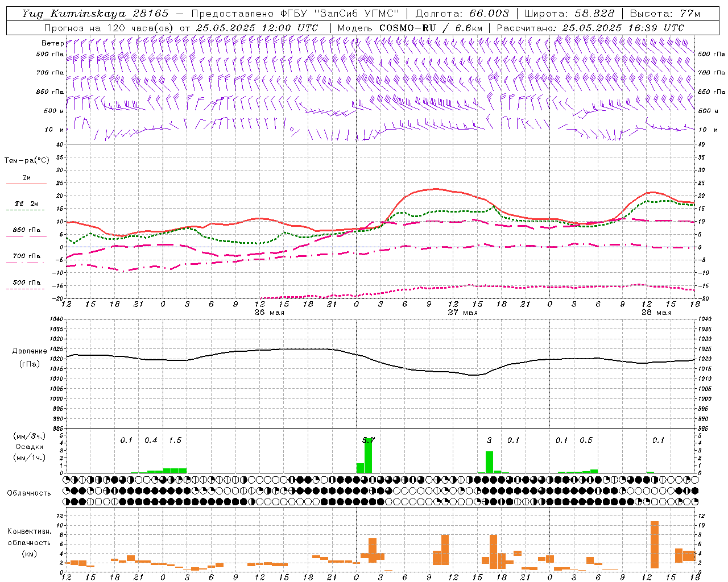
Task: Click the (мм/3ч.) unit label
Action: click(29, 436)
